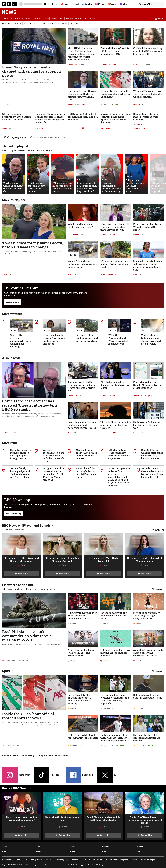Add the David Olusoga programme to Watchlist

click(x=103, y=835)
